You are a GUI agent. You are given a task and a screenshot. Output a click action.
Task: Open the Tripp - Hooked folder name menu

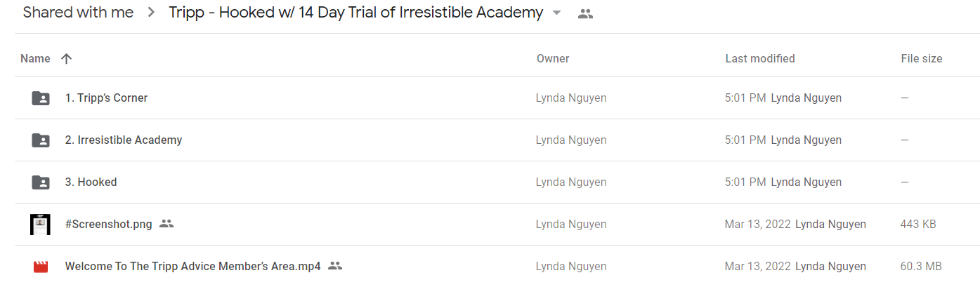(x=355, y=13)
